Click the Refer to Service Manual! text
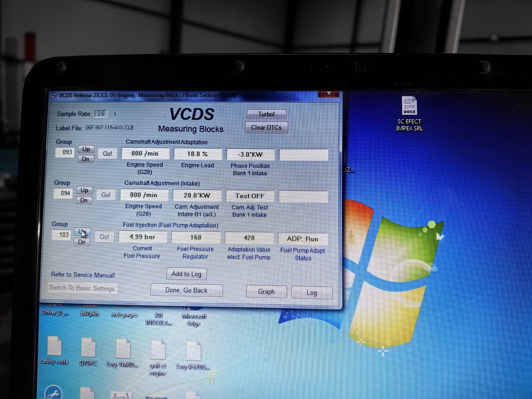The width and height of the screenshot is (532, 399). 83,275
